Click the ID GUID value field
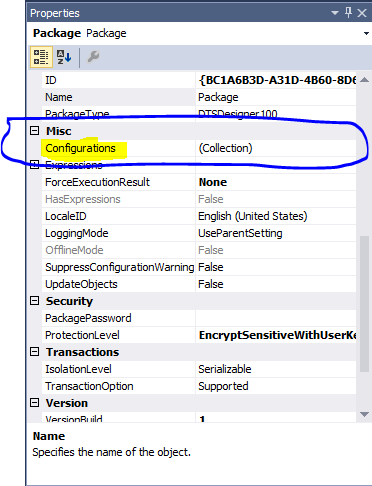This screenshot has width=372, height=486. point(276,80)
